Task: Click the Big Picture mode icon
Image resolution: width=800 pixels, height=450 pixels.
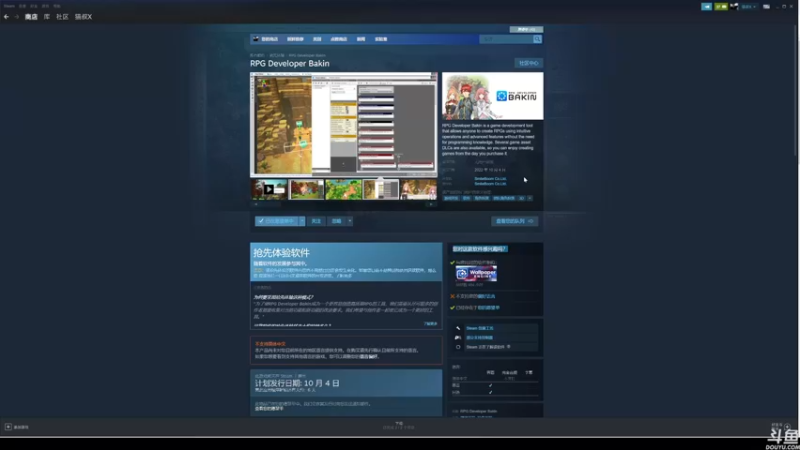Action: 766,7
